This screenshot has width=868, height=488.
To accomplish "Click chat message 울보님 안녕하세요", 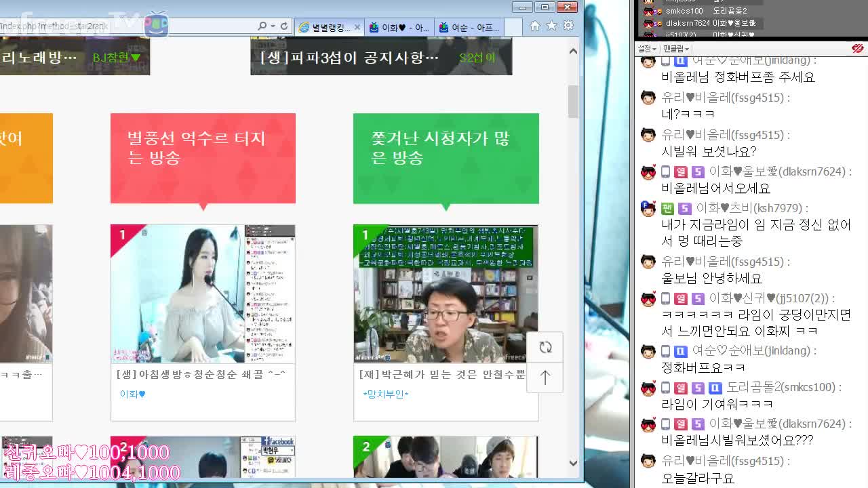I will coord(711,279).
